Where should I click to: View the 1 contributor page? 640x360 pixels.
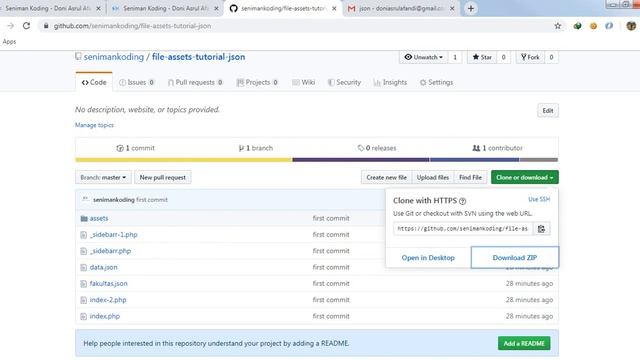click(497, 148)
